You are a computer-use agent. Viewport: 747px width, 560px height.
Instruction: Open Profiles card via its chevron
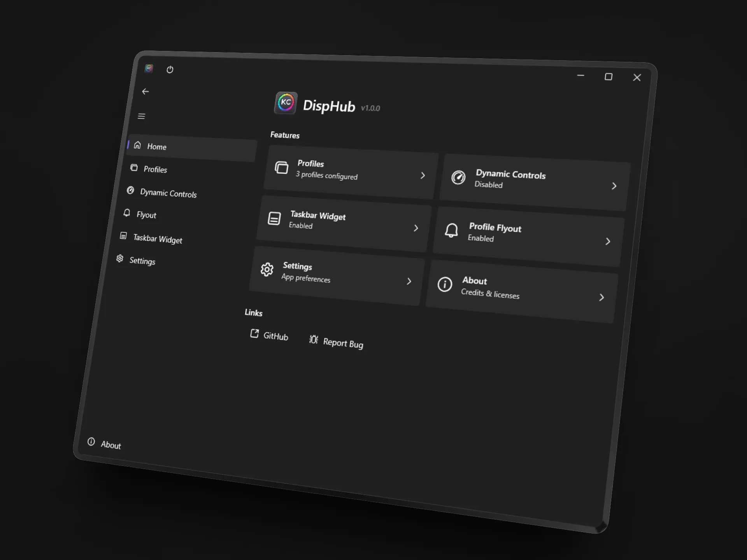[423, 175]
